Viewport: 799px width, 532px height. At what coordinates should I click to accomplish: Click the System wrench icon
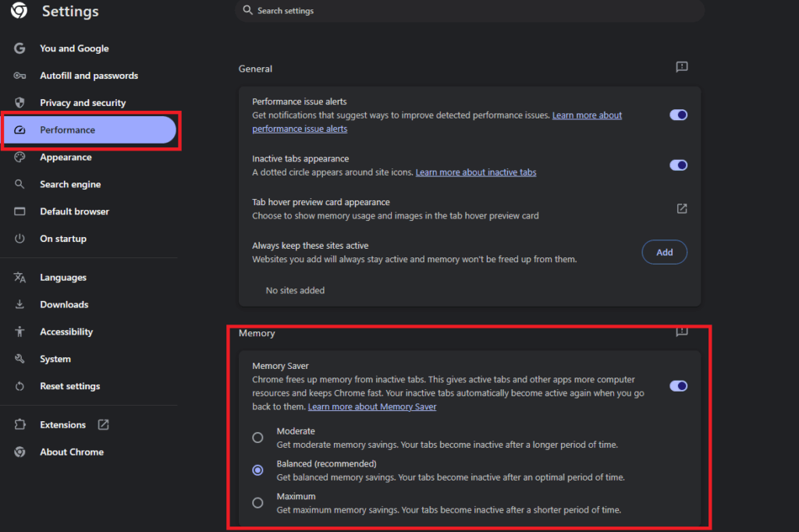(20, 359)
